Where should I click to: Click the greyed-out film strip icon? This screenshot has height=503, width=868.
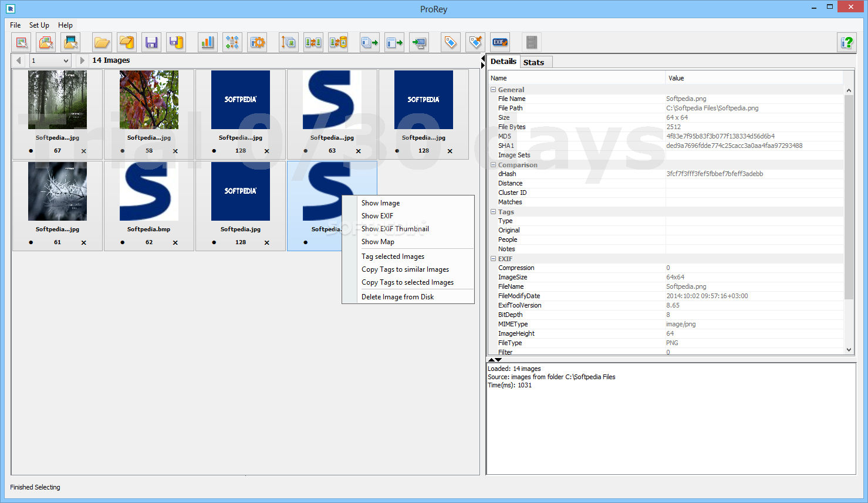tap(531, 42)
